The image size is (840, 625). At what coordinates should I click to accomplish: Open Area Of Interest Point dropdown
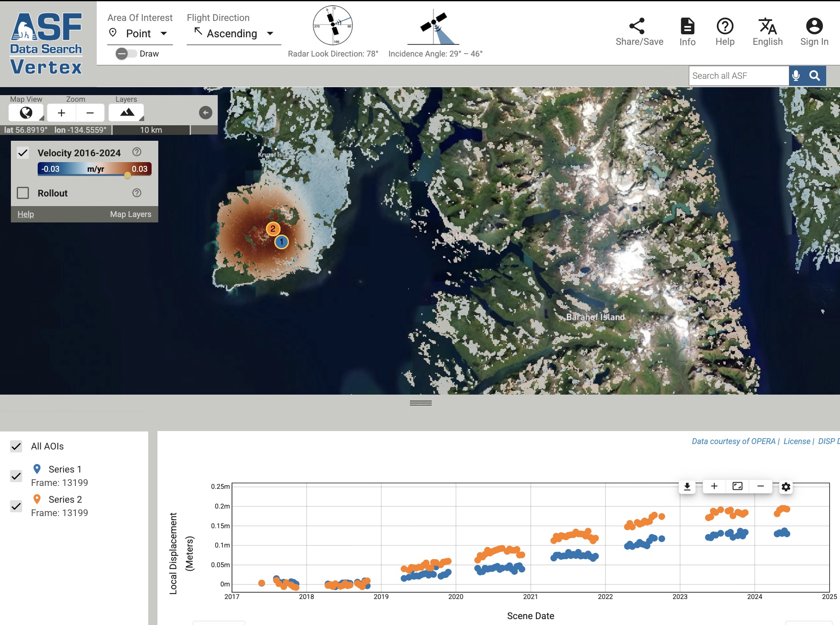pyautogui.click(x=139, y=34)
